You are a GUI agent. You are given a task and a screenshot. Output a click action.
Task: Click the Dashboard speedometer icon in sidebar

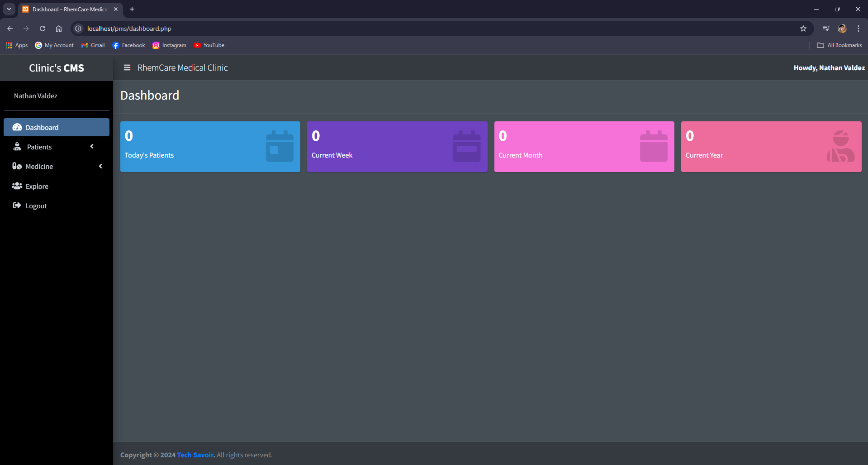tap(17, 127)
